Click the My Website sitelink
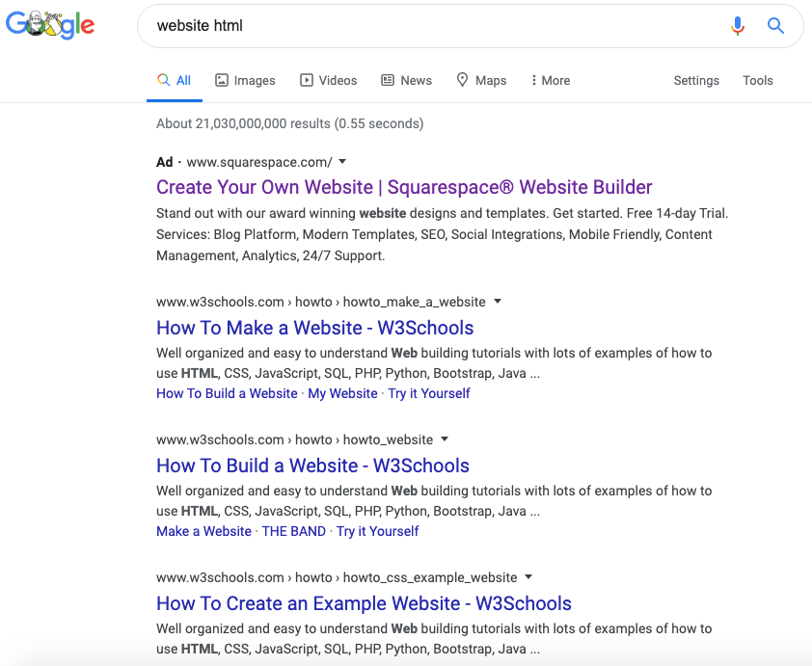The image size is (812, 666). 342,393
